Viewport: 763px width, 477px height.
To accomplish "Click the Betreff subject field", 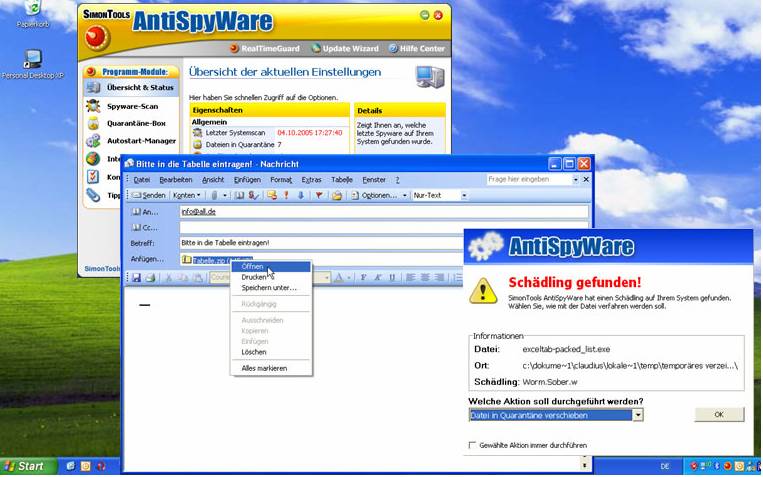I will point(321,242).
